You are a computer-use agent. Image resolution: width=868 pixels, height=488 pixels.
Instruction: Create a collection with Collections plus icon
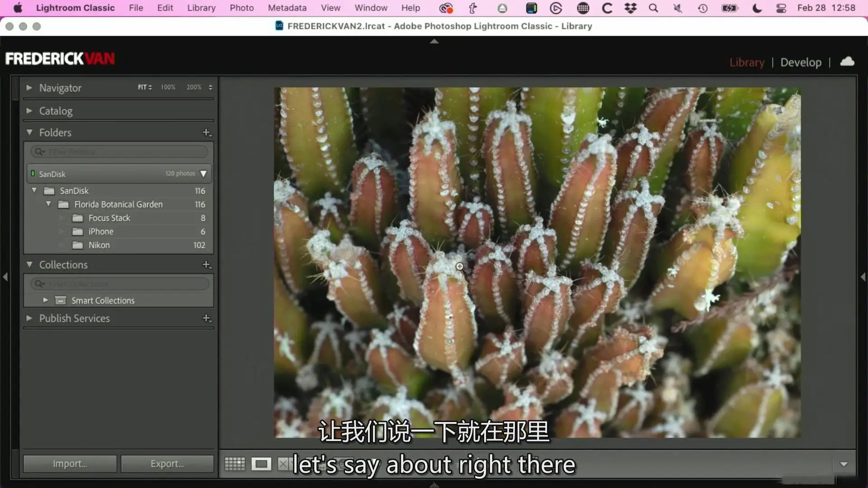point(207,264)
